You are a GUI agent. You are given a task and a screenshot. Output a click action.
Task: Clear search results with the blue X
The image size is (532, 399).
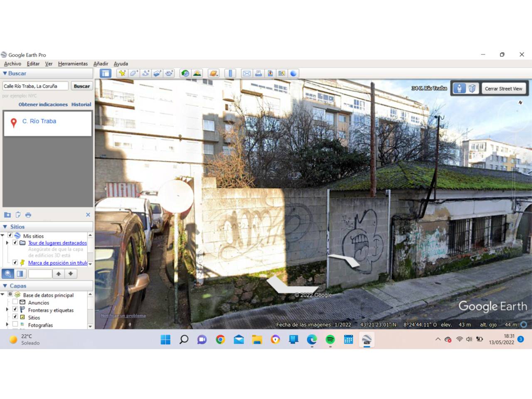(x=88, y=215)
